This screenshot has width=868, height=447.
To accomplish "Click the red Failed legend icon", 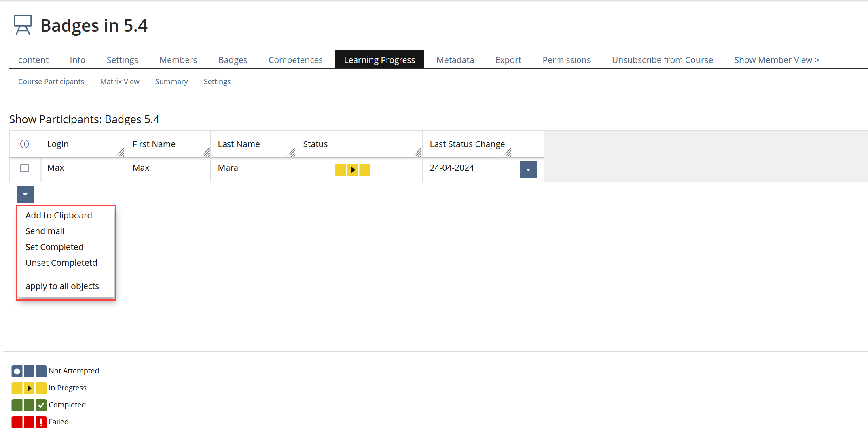I will coord(29,422).
